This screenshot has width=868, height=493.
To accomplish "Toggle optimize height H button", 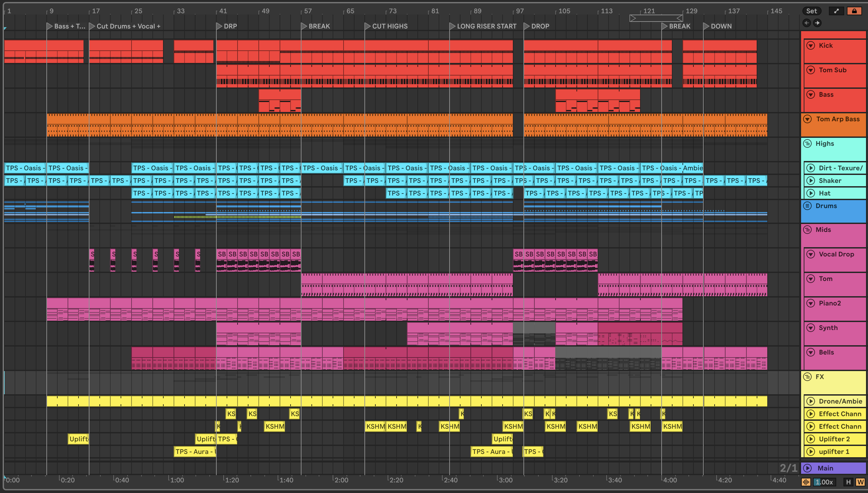I will 848,482.
